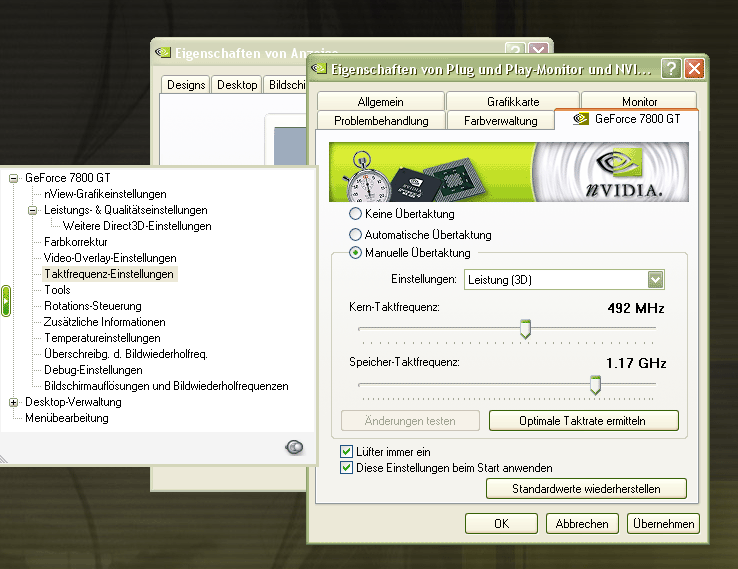Click the Speicher-Taktfrequenz slider handle
Viewport: 738px width, 569px height.
pyautogui.click(x=595, y=385)
